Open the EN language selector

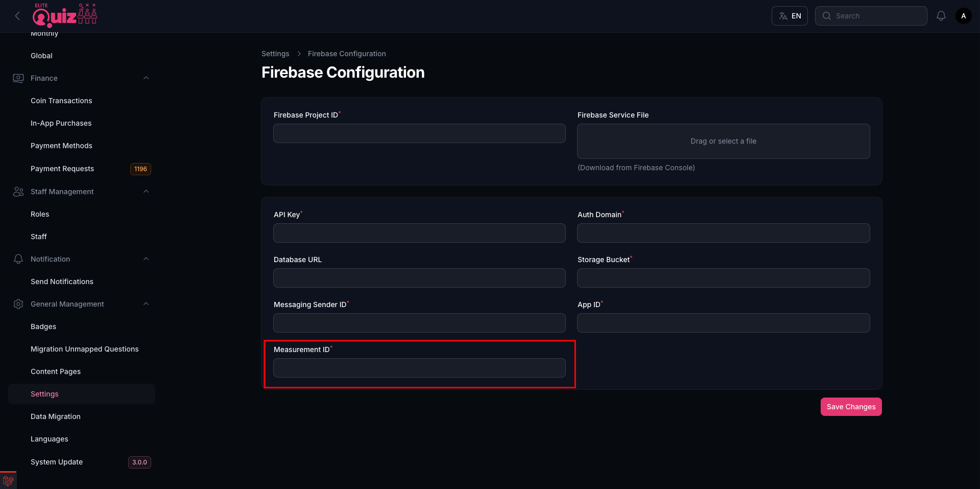coord(790,16)
